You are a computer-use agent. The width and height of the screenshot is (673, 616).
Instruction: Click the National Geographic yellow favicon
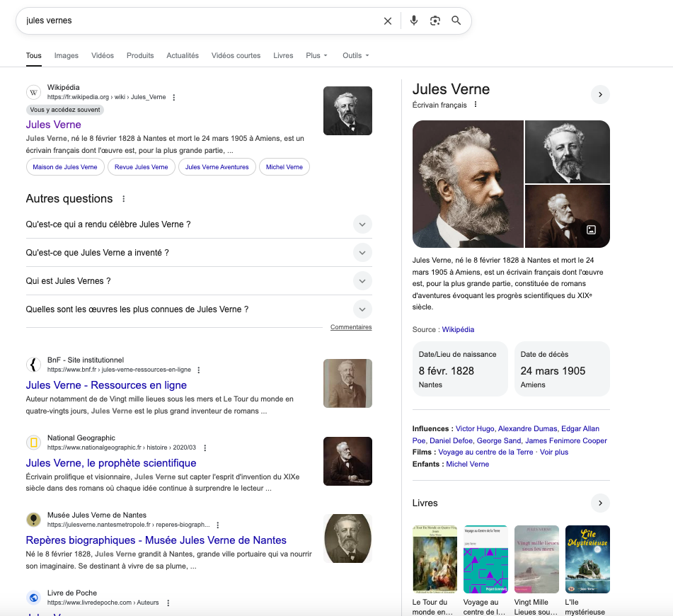coord(33,443)
